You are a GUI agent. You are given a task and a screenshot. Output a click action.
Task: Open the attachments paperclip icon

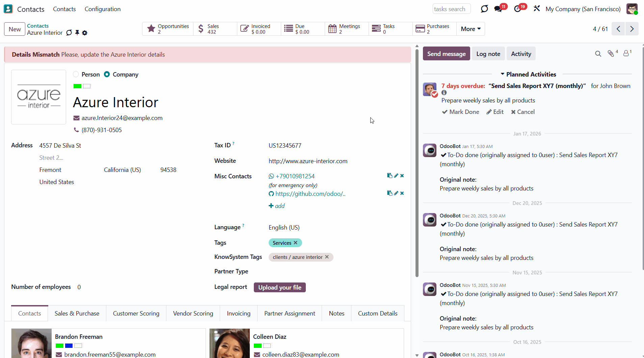click(611, 54)
